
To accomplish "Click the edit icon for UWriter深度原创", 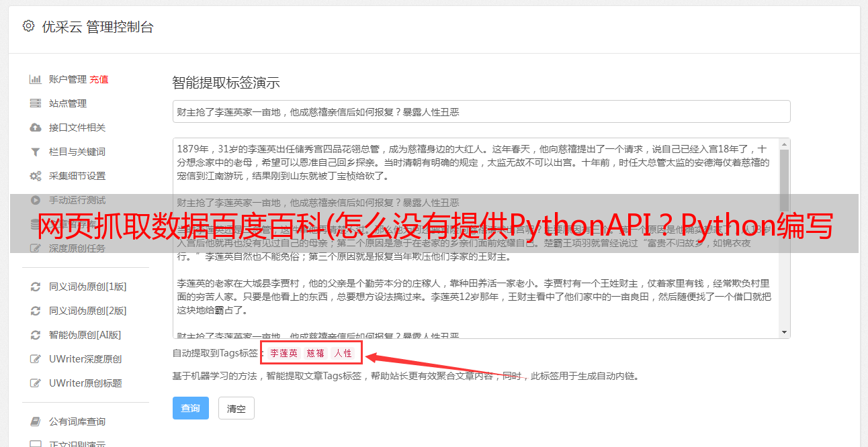I will coord(36,359).
